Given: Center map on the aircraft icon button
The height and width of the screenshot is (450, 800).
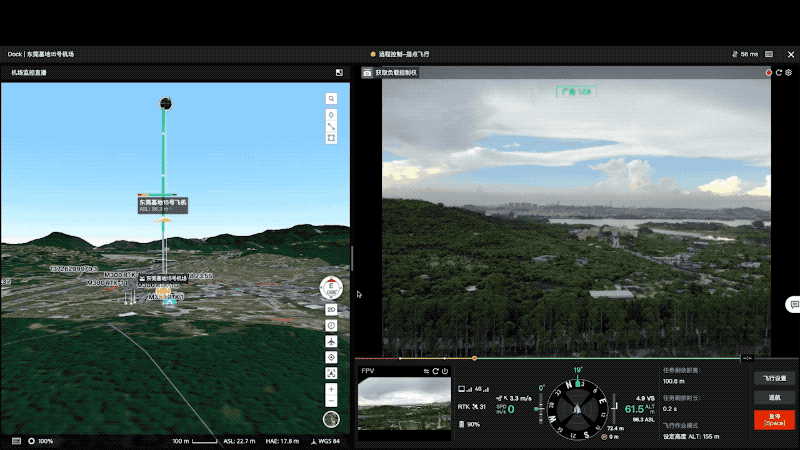Looking at the screenshot, I should (x=331, y=341).
